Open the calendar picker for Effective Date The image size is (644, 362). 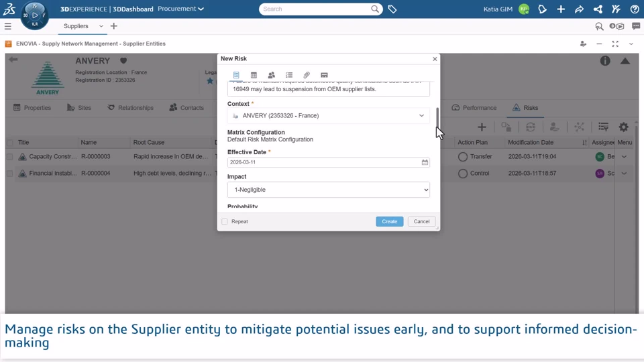point(425,162)
